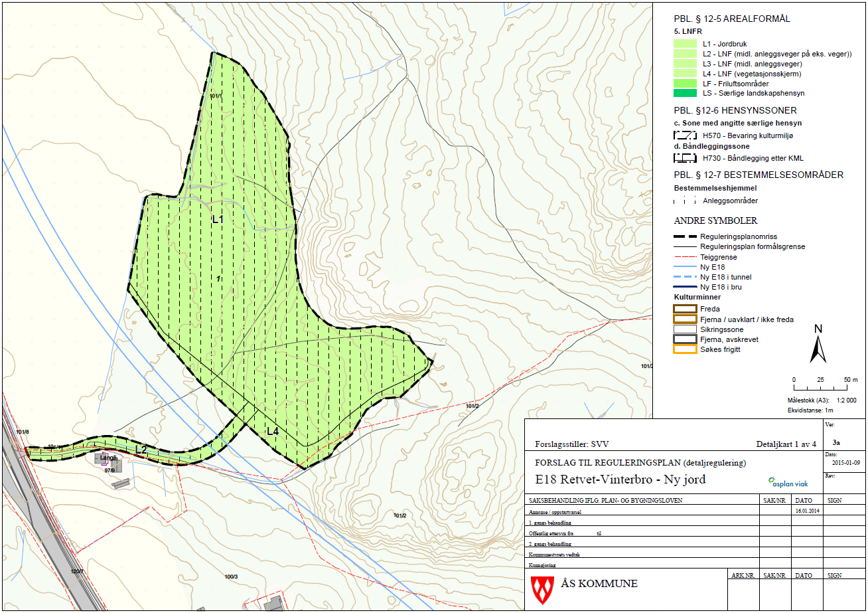Click the L1 area label on the map
Viewport: 868px width, 613px height.
(x=218, y=219)
